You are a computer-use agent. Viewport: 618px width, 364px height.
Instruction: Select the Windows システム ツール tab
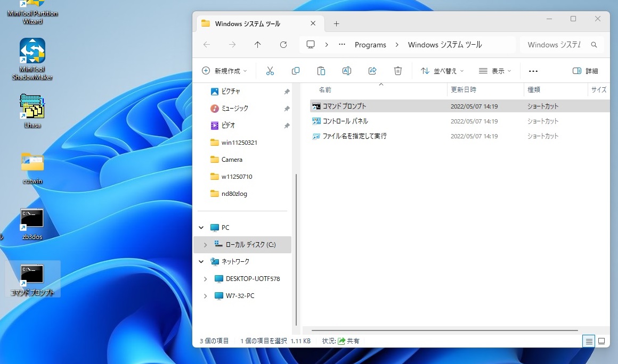click(260, 23)
